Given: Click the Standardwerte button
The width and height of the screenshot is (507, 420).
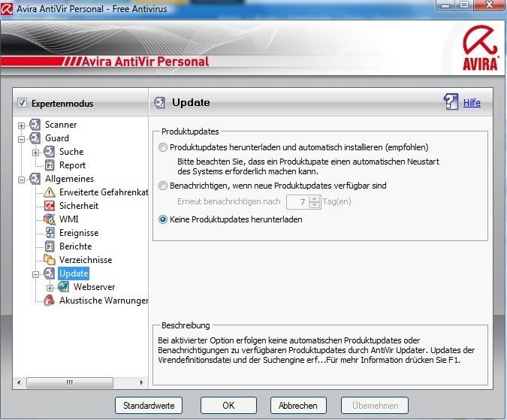Looking at the screenshot, I should pyautogui.click(x=149, y=405).
